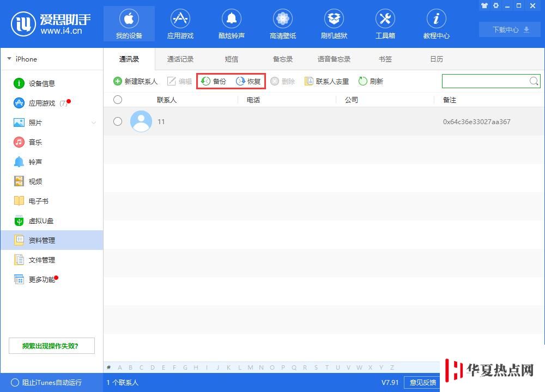The image size is (545, 392).
Task: Click 下载中心 button
Action: (510, 29)
